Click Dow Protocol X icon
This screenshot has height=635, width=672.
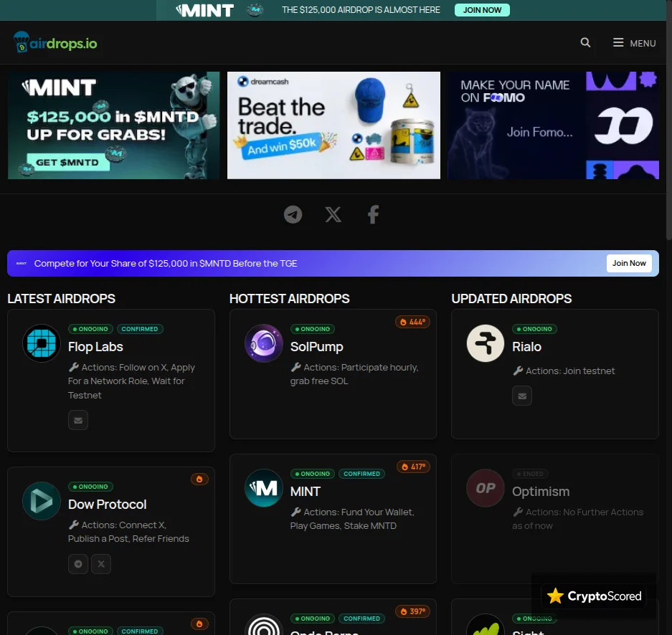tap(101, 564)
